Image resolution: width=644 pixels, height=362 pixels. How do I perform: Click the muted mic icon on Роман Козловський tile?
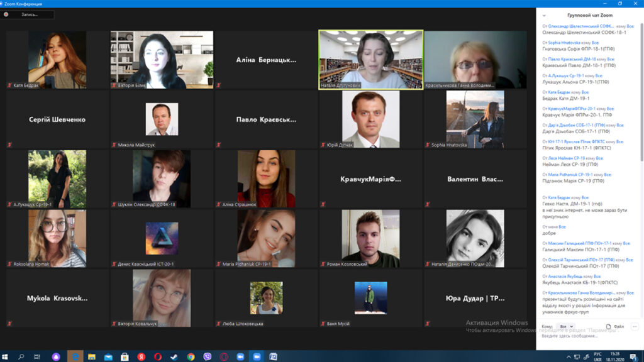click(323, 264)
